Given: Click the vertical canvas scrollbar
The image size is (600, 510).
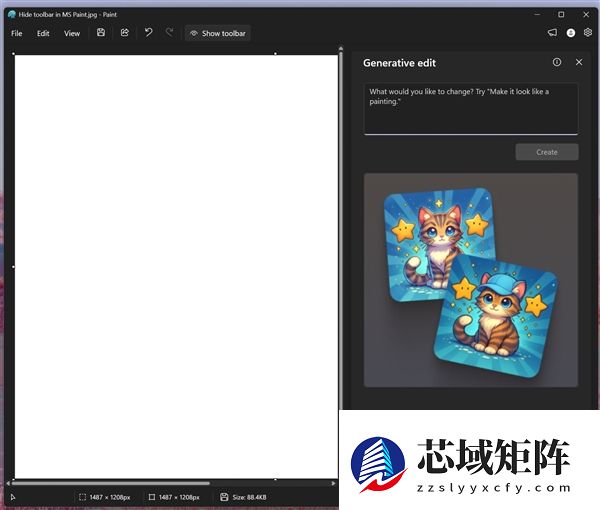Looking at the screenshot, I should click(341, 230).
